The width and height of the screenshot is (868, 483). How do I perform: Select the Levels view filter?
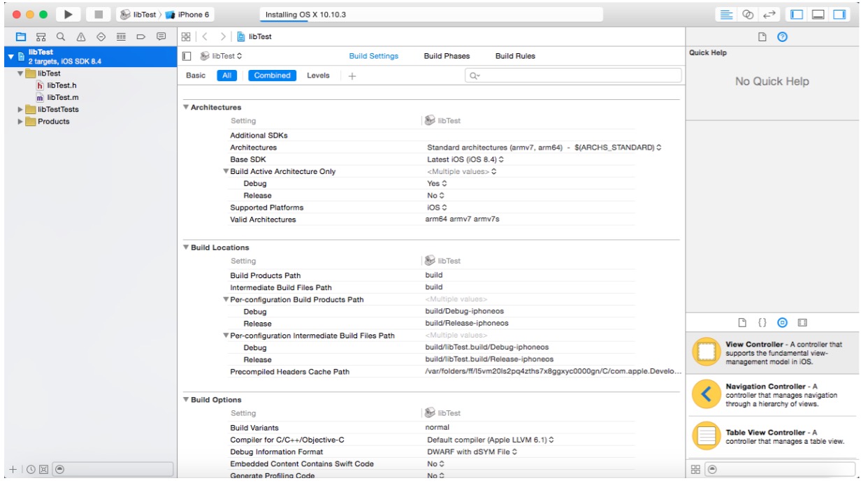(318, 75)
